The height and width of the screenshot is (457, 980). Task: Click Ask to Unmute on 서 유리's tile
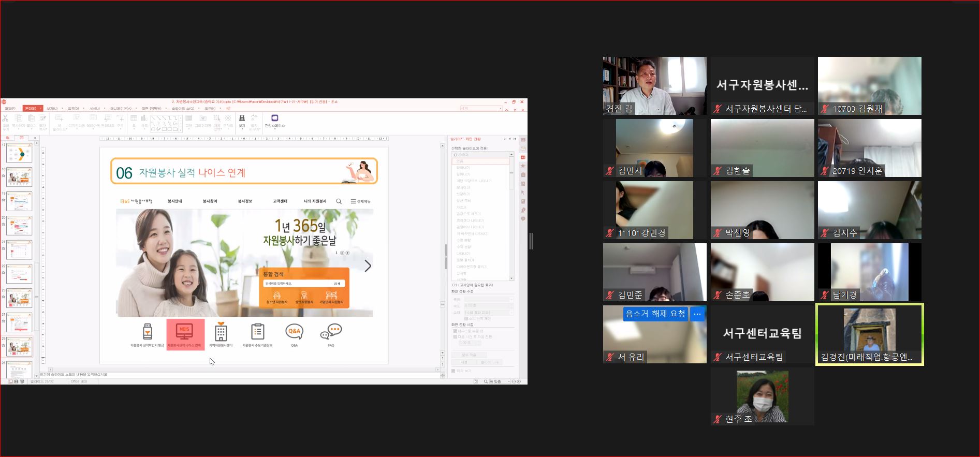tap(655, 314)
